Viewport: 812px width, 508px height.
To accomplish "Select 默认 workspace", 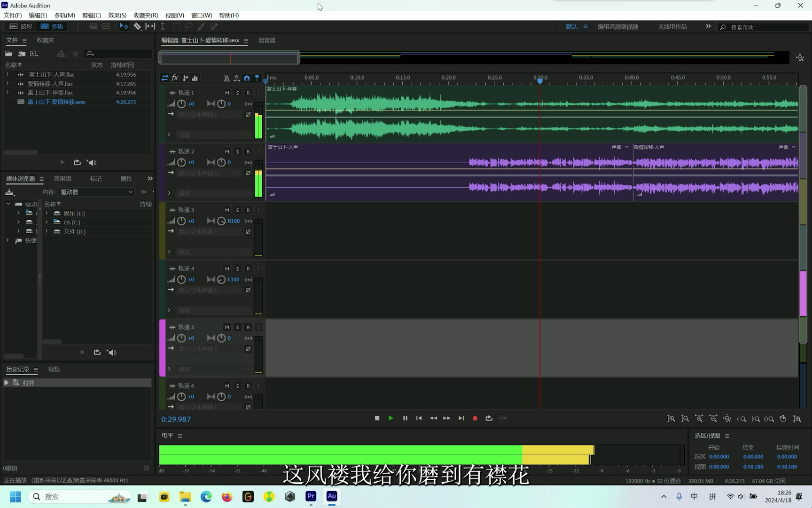I will [571, 27].
